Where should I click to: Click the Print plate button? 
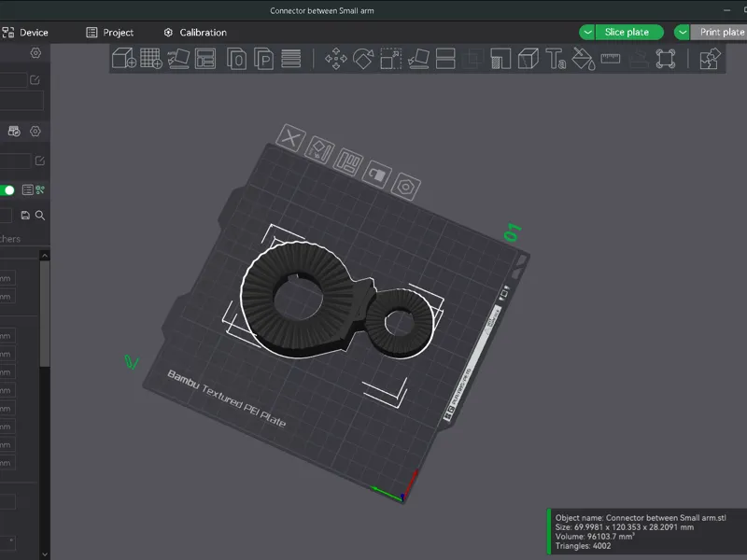click(719, 32)
